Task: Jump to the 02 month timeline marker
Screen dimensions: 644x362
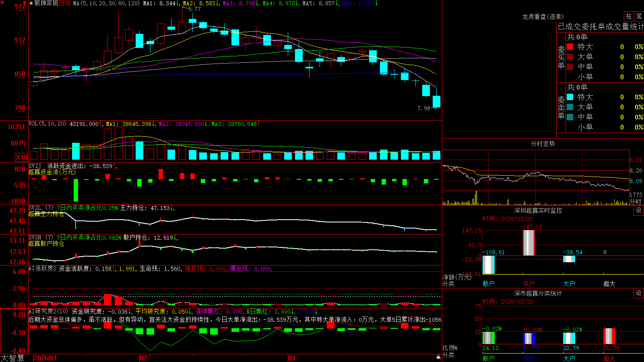Action: coord(143,358)
